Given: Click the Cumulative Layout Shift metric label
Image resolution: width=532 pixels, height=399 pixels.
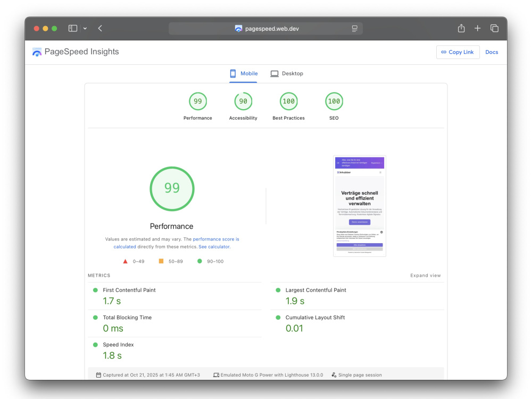Looking at the screenshot, I should tap(315, 318).
